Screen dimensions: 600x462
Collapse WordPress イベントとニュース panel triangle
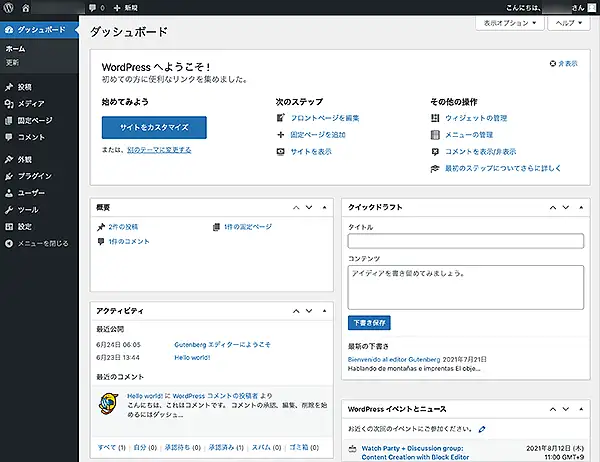tap(581, 409)
